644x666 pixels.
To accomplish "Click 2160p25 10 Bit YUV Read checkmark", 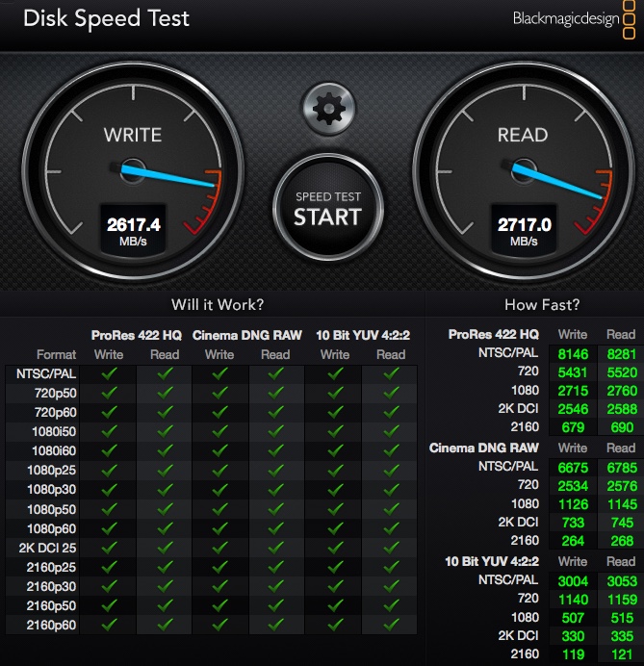I will (391, 567).
